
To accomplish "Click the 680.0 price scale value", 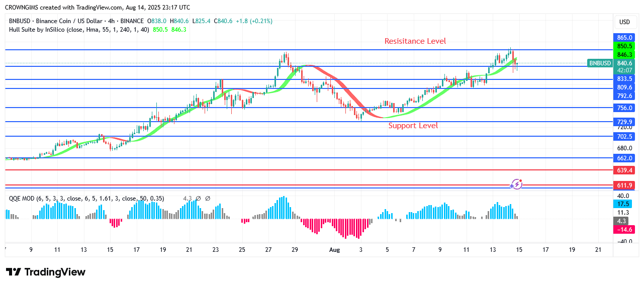I will click(x=624, y=148).
